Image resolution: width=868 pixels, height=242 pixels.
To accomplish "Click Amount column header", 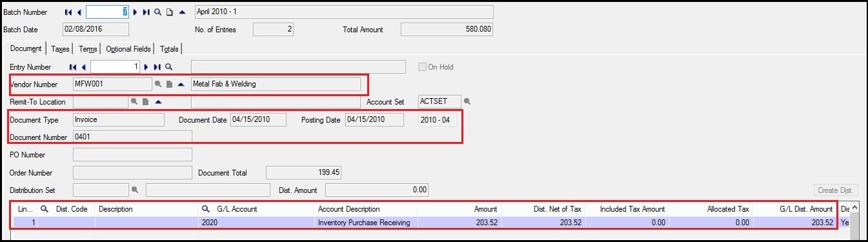I will 459,209.
